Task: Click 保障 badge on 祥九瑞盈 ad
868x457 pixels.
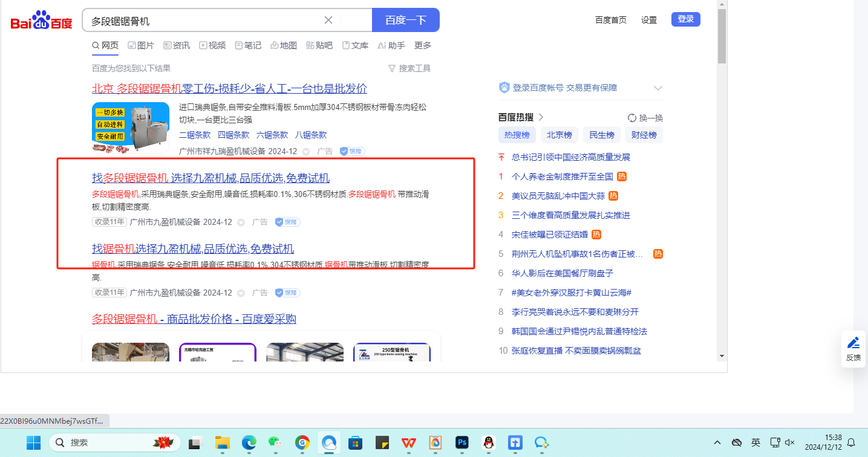Action: point(352,151)
